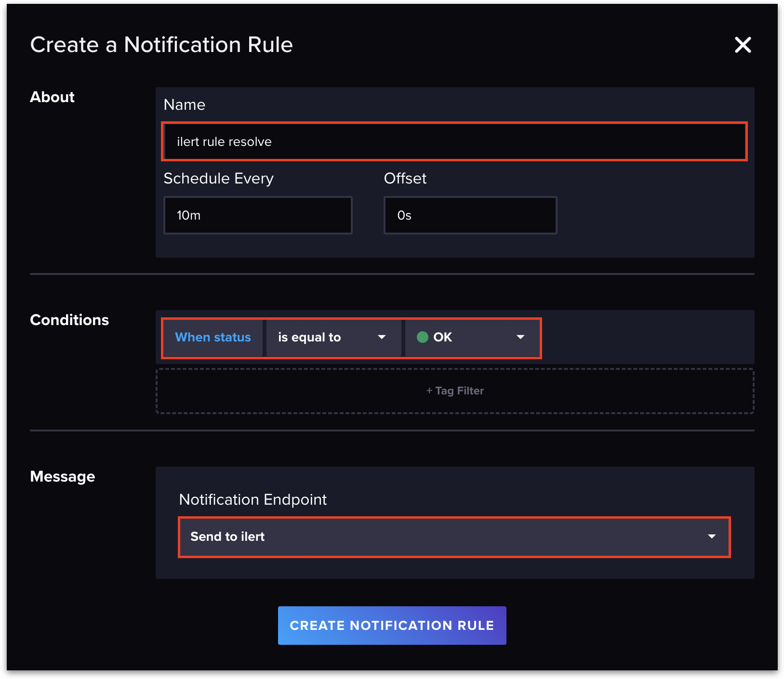Viewport: 784px width, 679px height.
Task: Click the caret arrow beside OK status
Action: (x=520, y=337)
